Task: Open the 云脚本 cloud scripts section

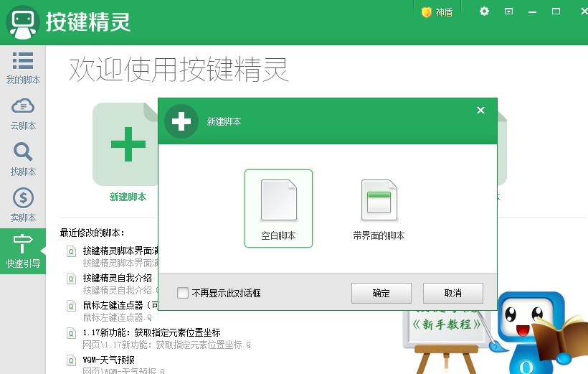Action: (23, 115)
